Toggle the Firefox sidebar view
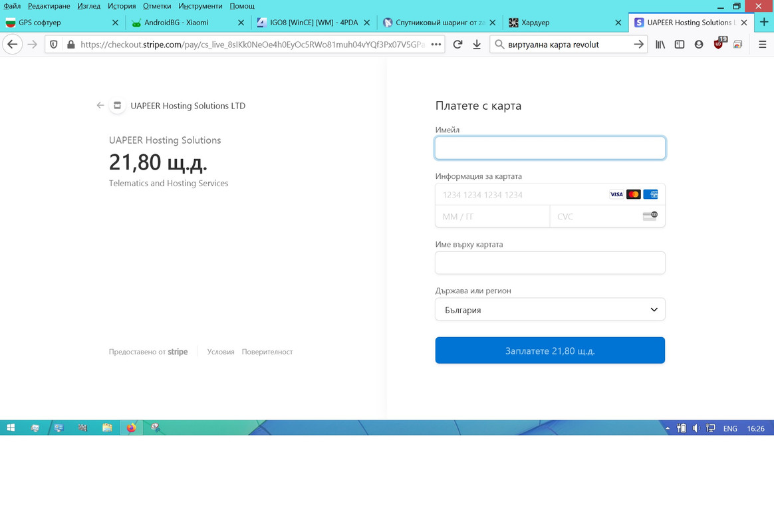The image size is (774, 532). tap(679, 45)
